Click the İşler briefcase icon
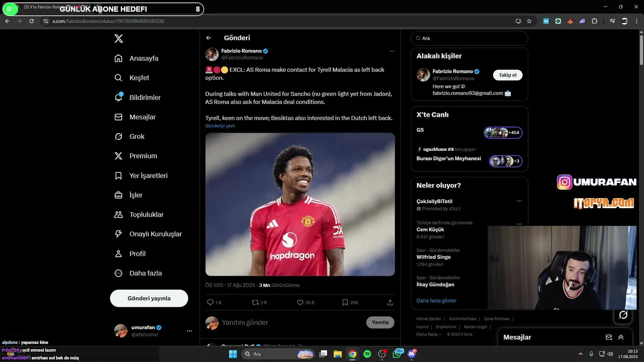The height and width of the screenshot is (362, 644). (x=118, y=195)
